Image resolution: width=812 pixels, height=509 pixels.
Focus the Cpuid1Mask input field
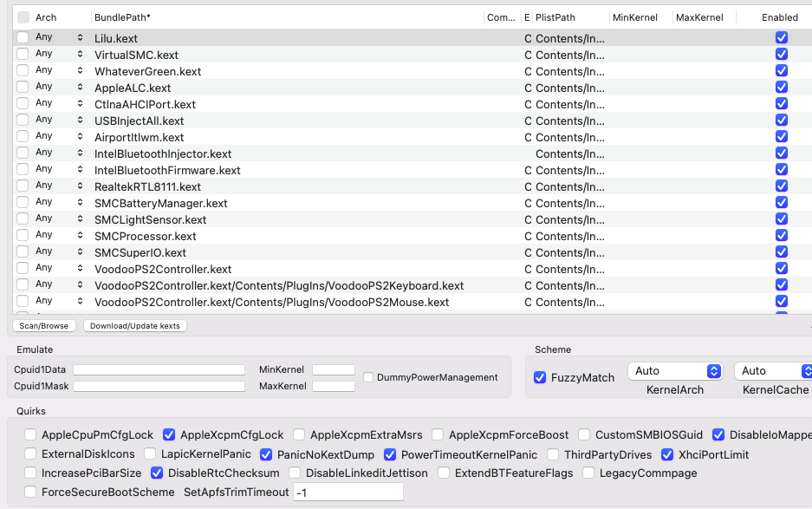click(x=159, y=386)
